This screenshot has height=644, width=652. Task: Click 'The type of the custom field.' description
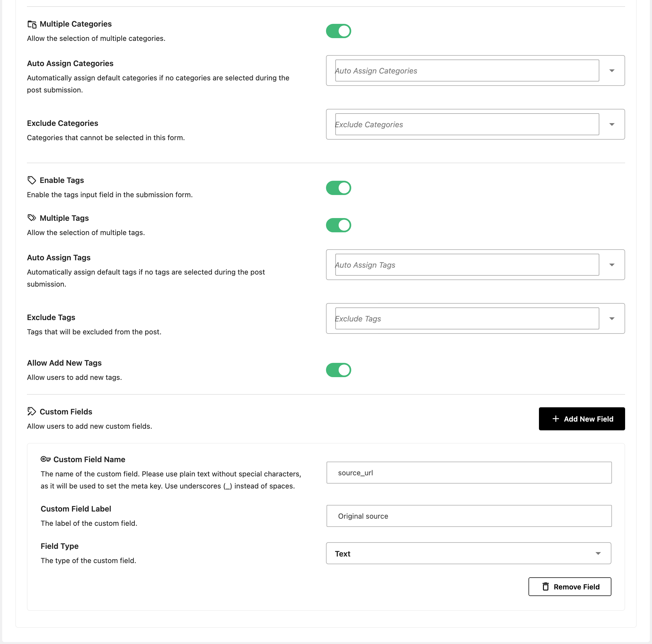coord(88,560)
